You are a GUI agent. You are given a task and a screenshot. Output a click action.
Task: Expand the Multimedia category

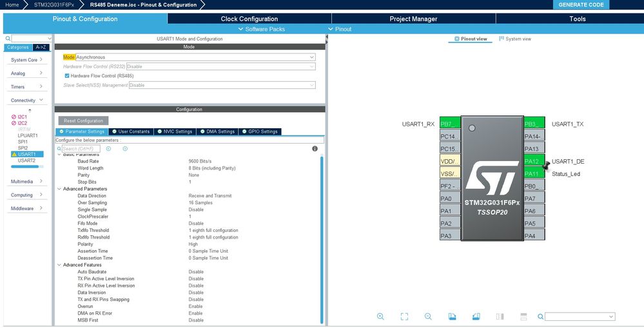[x=26, y=182]
